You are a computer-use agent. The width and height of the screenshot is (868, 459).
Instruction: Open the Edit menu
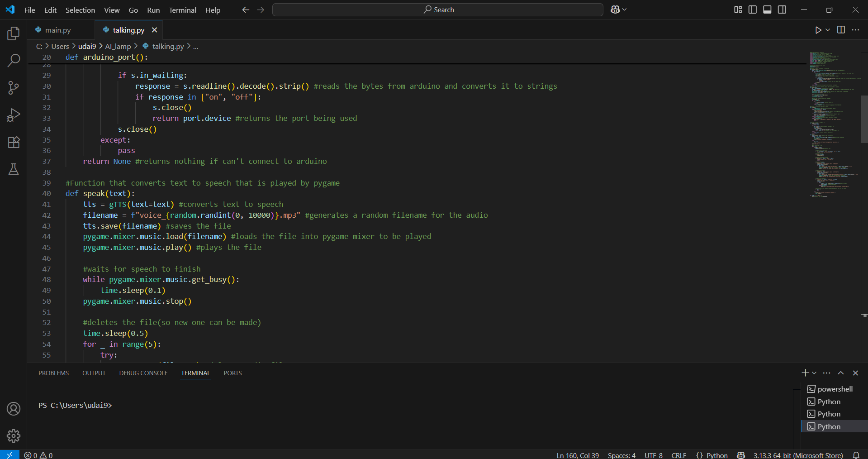(x=50, y=10)
